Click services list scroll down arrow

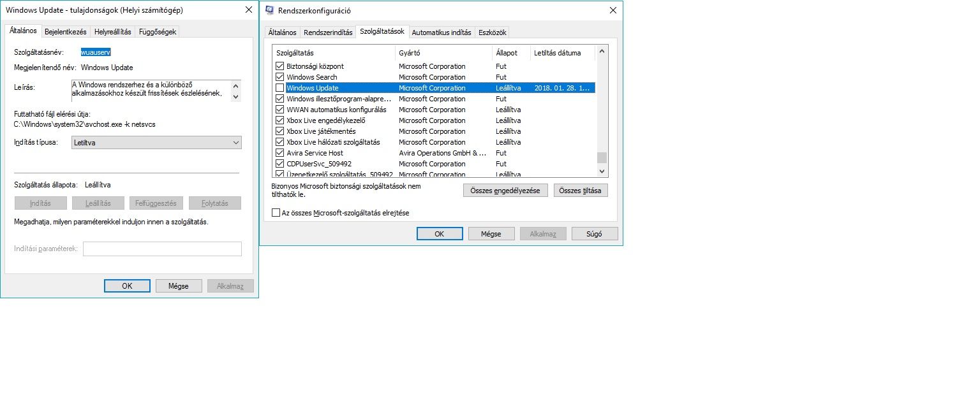(602, 171)
